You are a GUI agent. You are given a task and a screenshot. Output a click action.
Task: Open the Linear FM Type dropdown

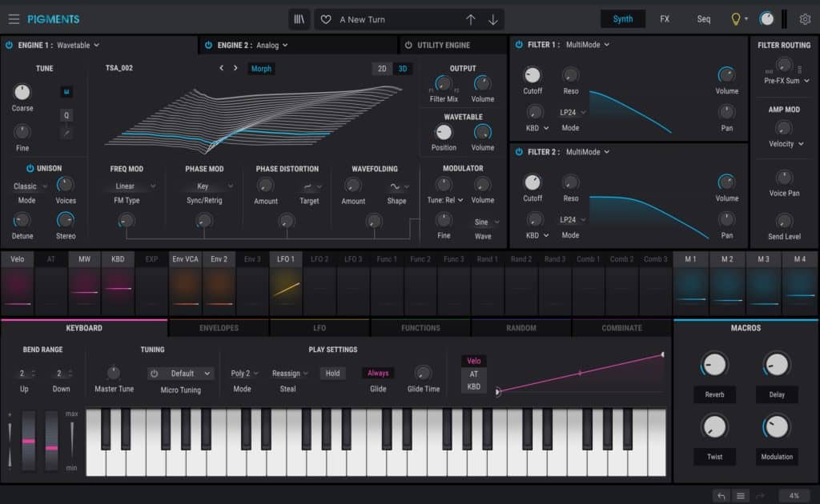pos(135,186)
